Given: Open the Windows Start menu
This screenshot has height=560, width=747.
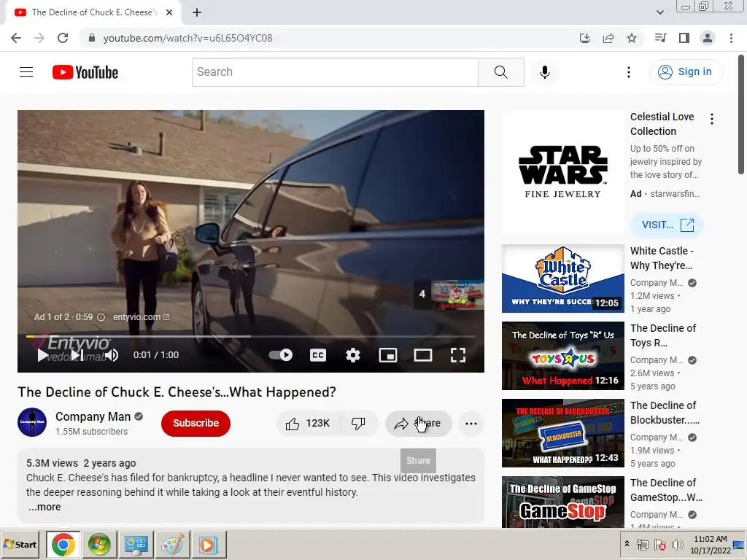Looking at the screenshot, I should 20,544.
